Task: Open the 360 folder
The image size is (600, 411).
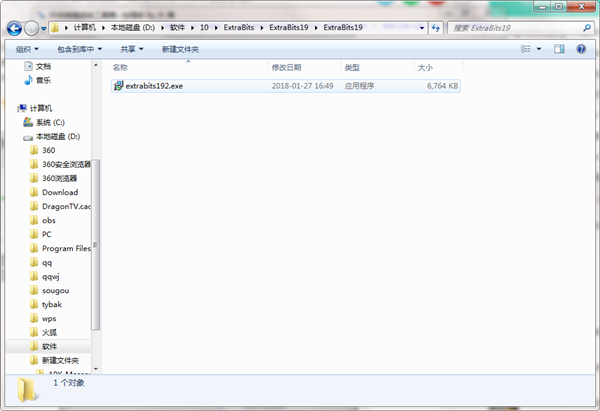Action: point(48,150)
